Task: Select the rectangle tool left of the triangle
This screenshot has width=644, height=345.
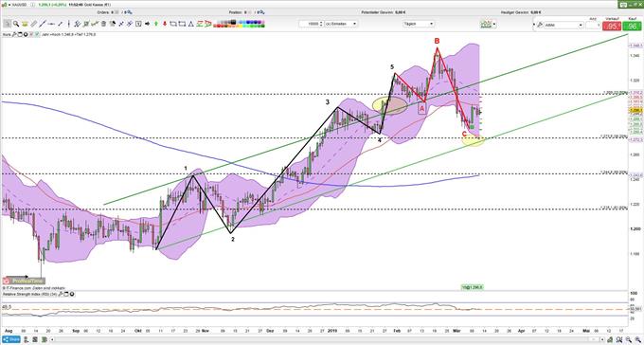Action: coord(182,24)
